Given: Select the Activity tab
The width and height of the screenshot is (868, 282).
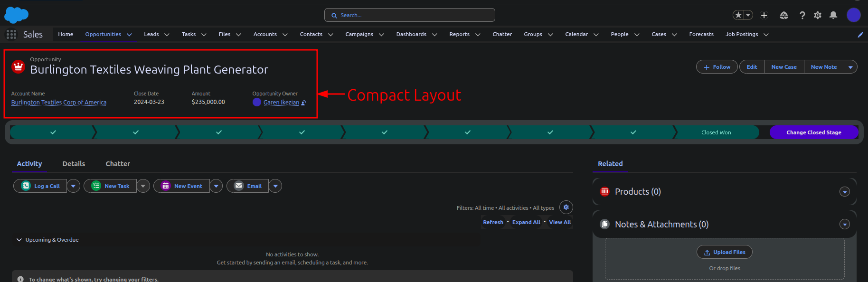Looking at the screenshot, I should (29, 164).
